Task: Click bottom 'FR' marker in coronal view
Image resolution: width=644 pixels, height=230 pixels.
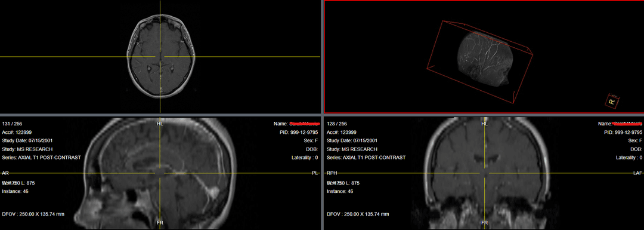Action: click(x=485, y=223)
